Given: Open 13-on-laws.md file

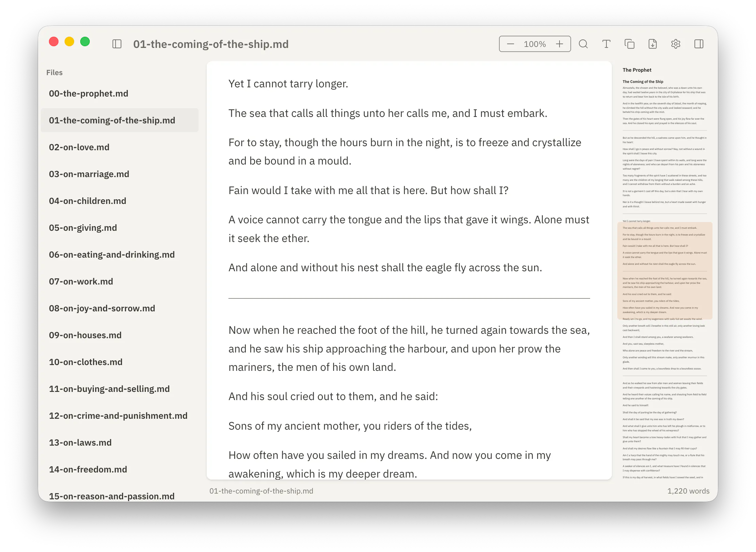Looking at the screenshot, I should pos(120,443).
